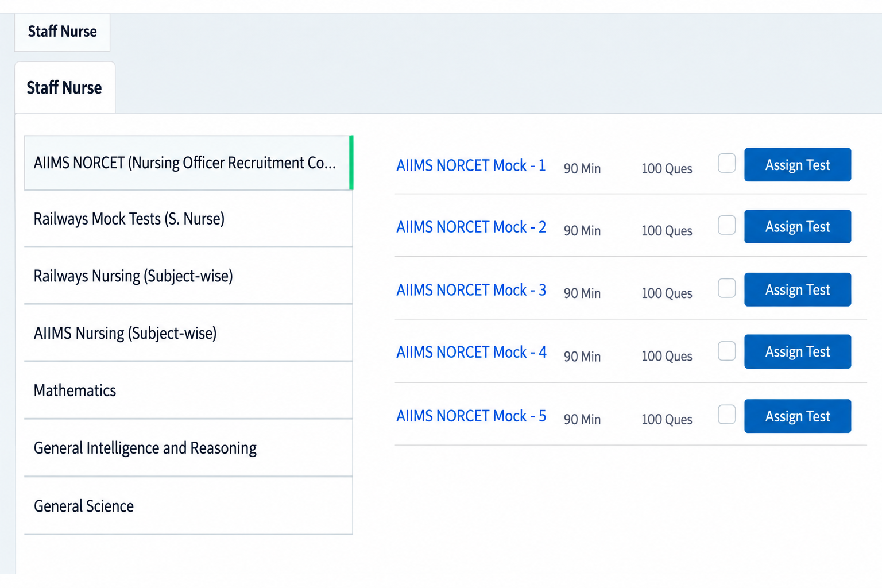Select the top Staff Nurse category button
882x588 pixels.
point(62,32)
